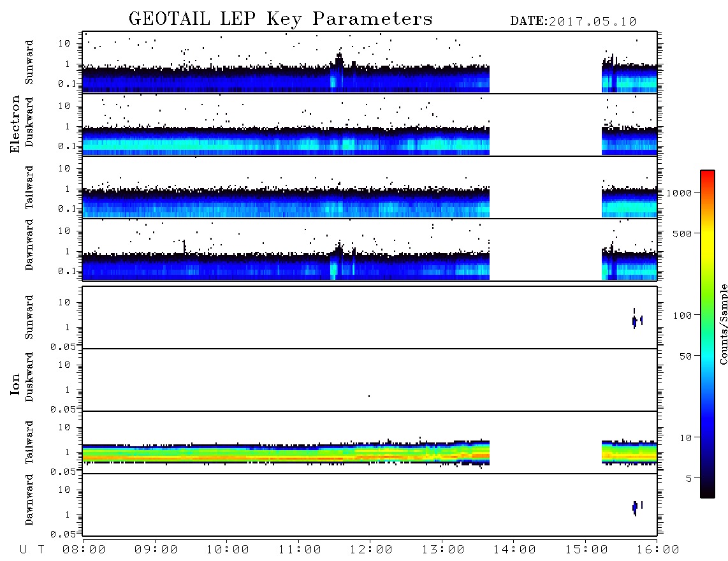The height and width of the screenshot is (561, 728).
Task: Click the "500" colorbar tick label
Action: [683, 233]
